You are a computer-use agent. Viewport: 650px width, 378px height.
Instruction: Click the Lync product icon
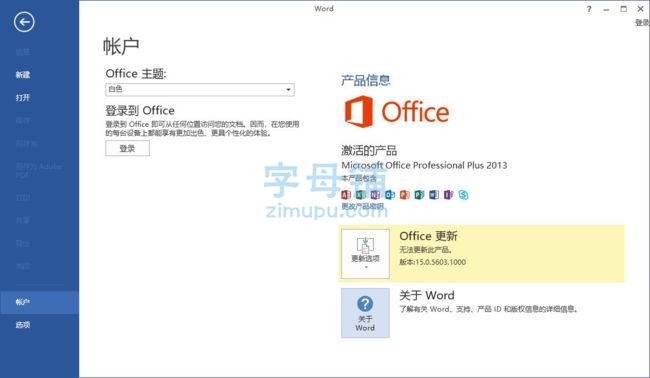pyautogui.click(x=463, y=194)
